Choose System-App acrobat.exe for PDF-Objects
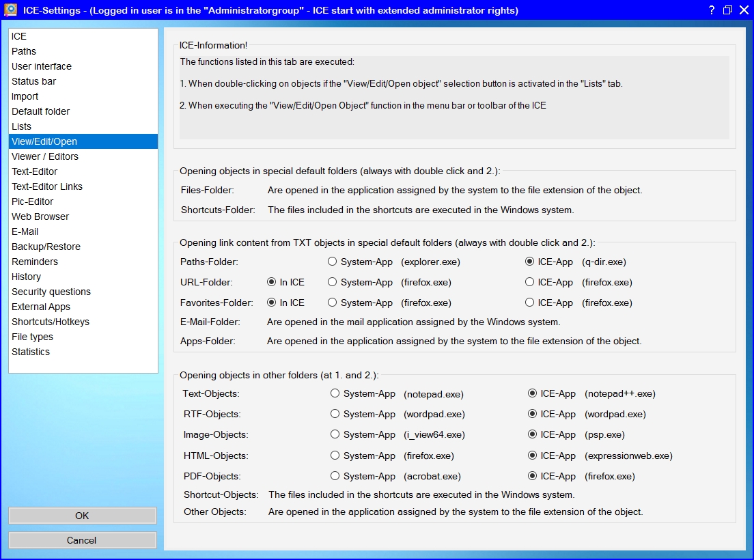 click(x=335, y=476)
